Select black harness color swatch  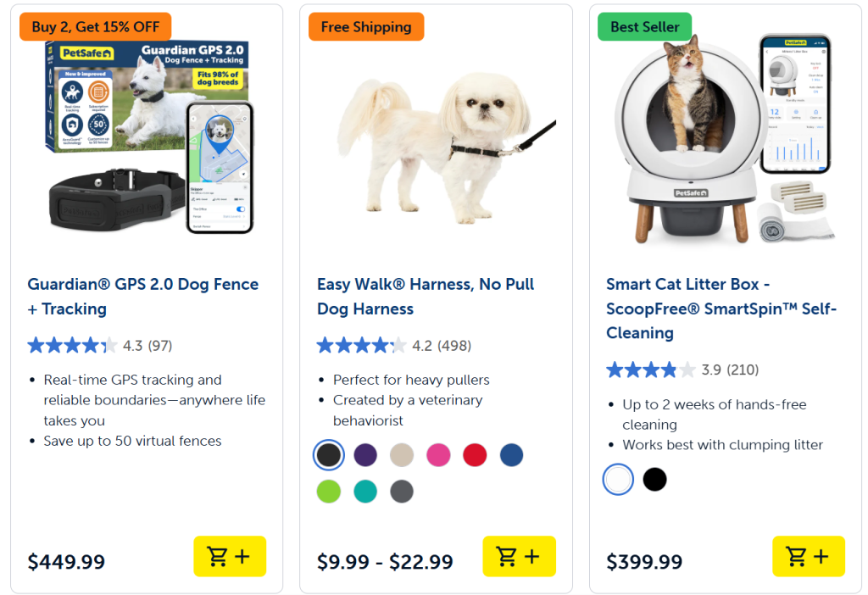click(x=329, y=455)
